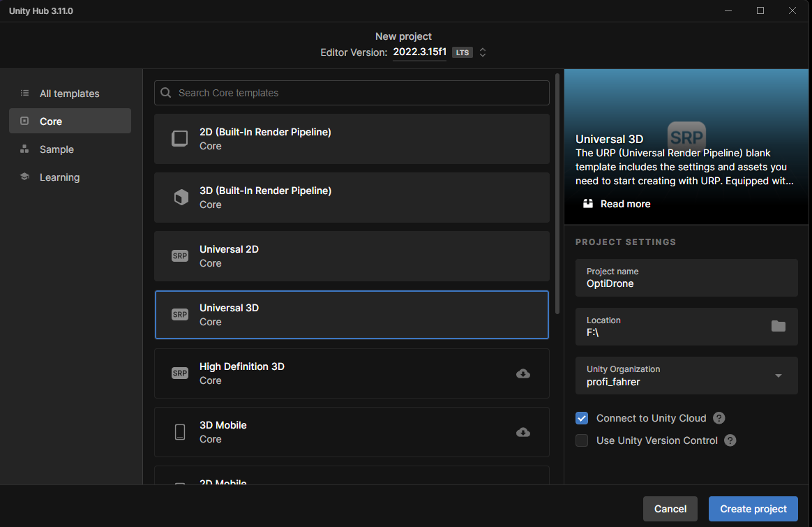Open the Editor Version selector arrows

point(482,52)
